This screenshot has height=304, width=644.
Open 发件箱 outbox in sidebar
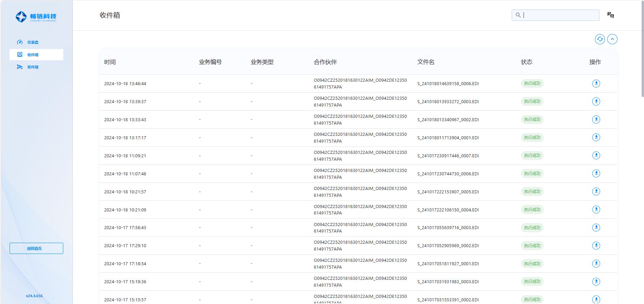pyautogui.click(x=33, y=67)
